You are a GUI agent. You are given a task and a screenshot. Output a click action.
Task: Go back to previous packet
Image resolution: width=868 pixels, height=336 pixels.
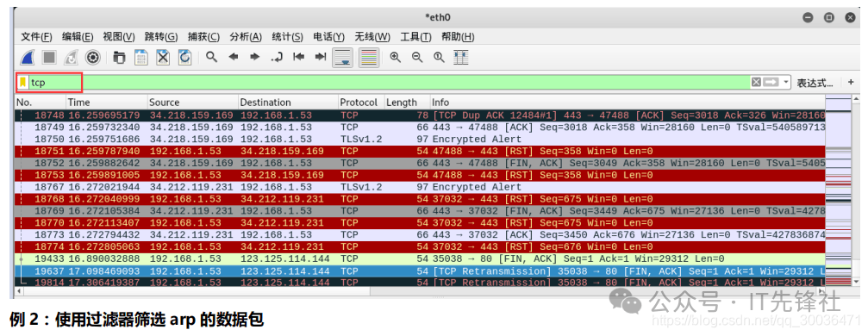[x=233, y=57]
